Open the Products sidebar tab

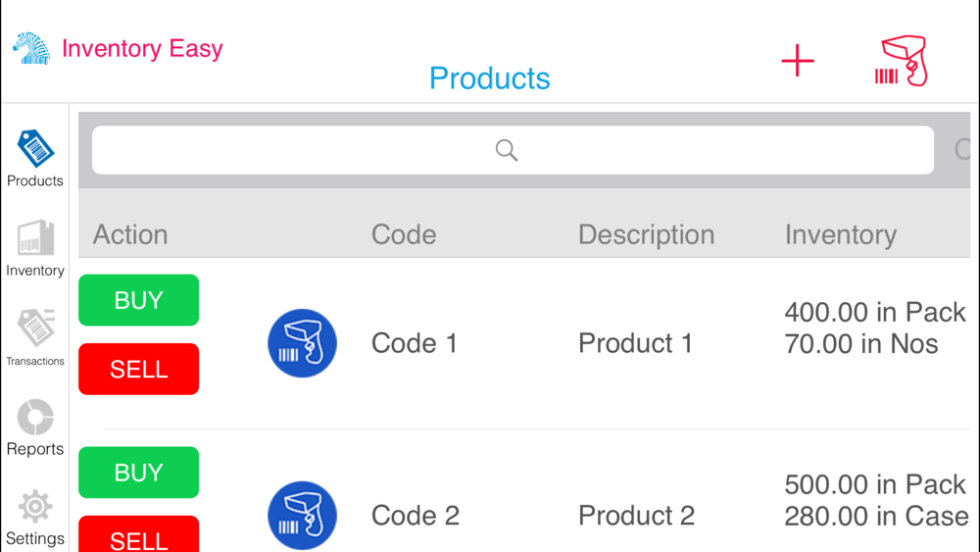35,158
